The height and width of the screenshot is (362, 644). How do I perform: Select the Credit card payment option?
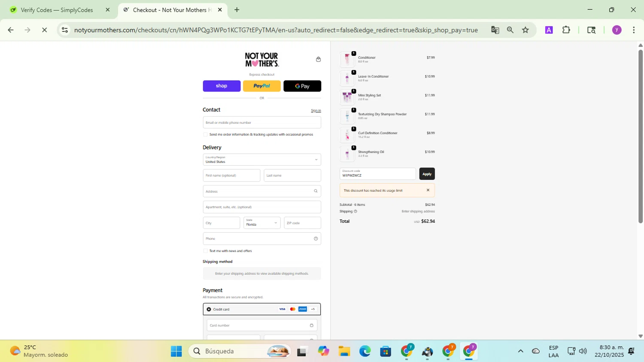[209, 309]
